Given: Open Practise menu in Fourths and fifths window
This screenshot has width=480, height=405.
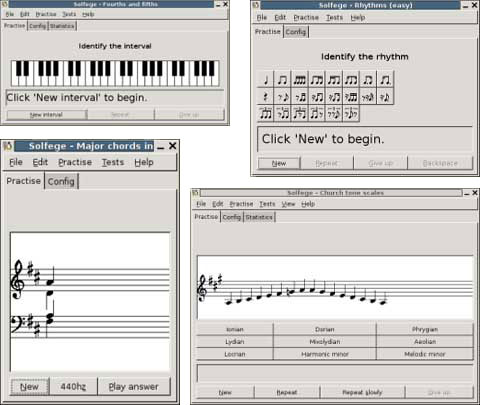Looking at the screenshot, I should (x=46, y=14).
